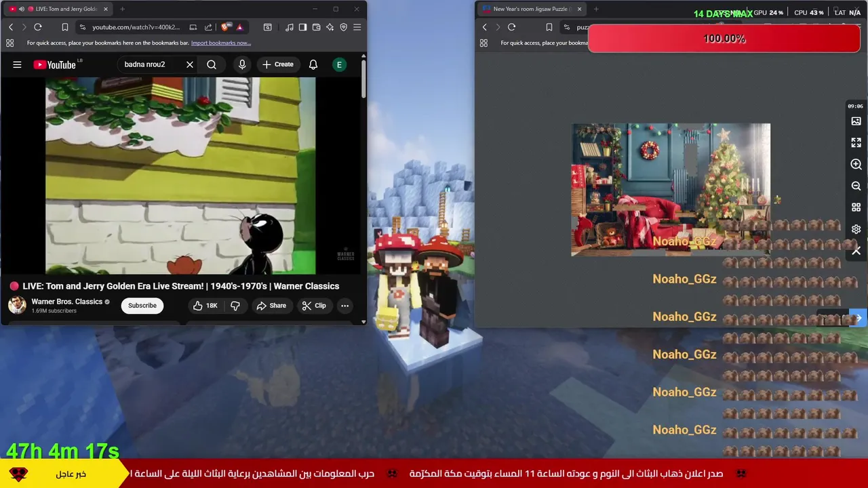Close the Jigsaw Puzzle tab
The width and height of the screenshot is (868, 488).
[579, 9]
